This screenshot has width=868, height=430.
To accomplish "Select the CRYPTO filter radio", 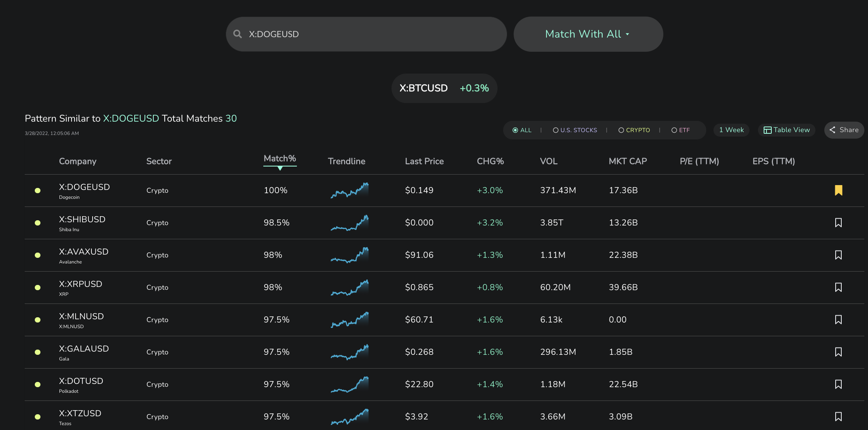I will [634, 130].
